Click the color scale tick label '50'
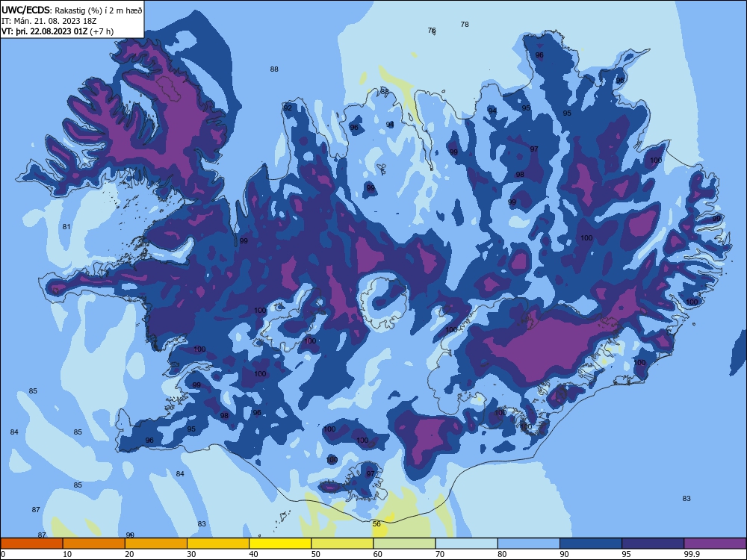 (316, 554)
